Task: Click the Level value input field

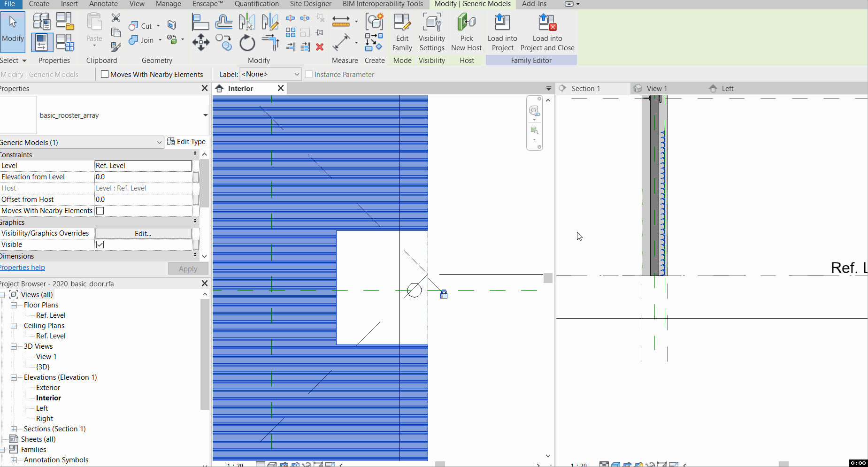Action: pos(143,166)
